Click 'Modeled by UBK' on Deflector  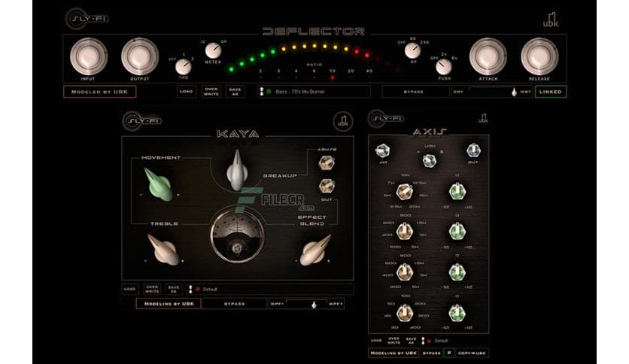click(x=99, y=92)
